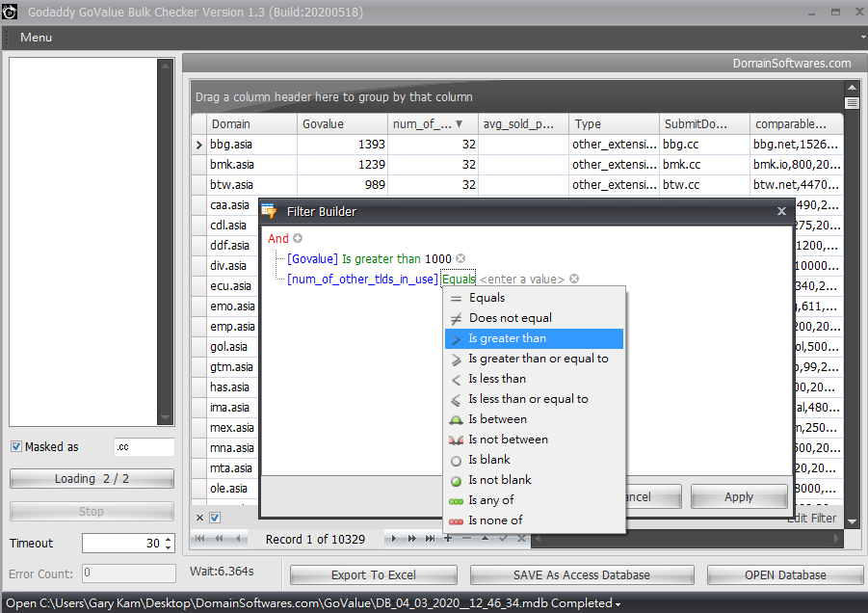
Task: Go to first record in navigator
Action: tap(199, 538)
